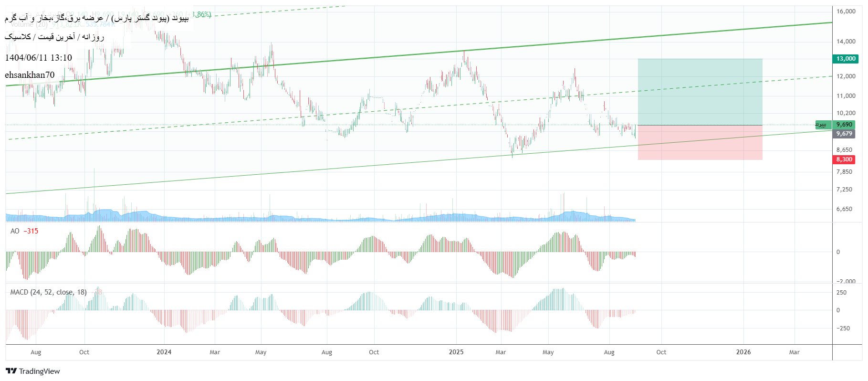Click the gray 9,679 price tag
This screenshot has height=381, width=868.
[844, 134]
